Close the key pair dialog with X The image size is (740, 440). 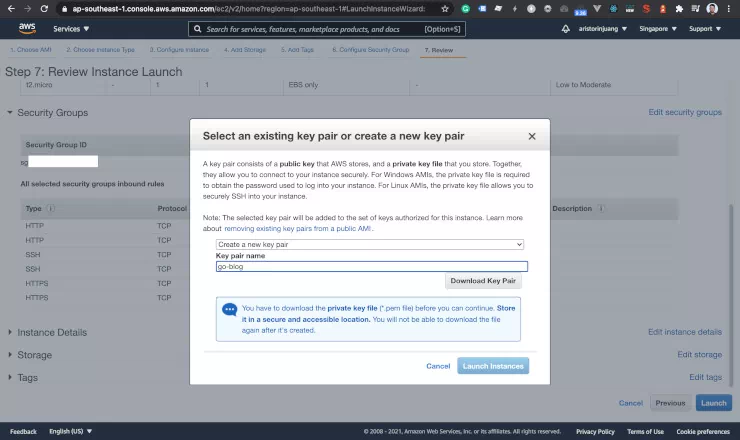coord(532,136)
